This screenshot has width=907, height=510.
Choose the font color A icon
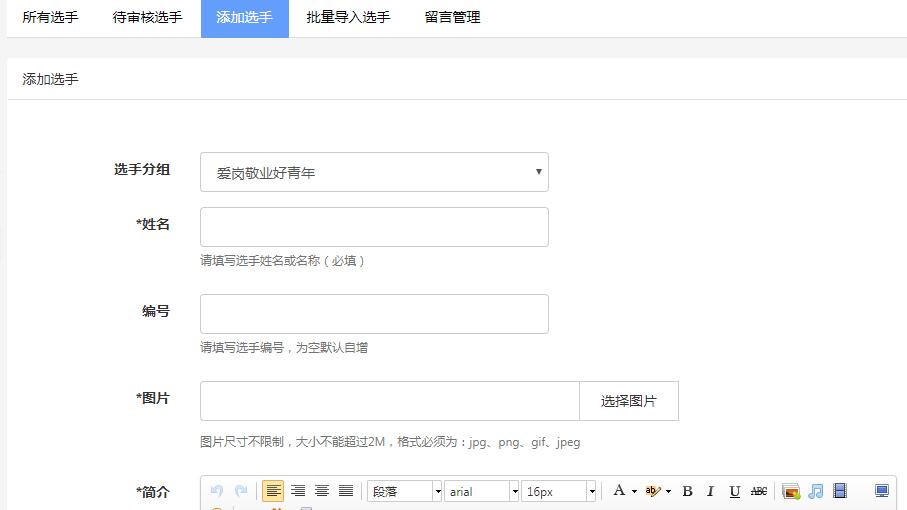click(619, 491)
